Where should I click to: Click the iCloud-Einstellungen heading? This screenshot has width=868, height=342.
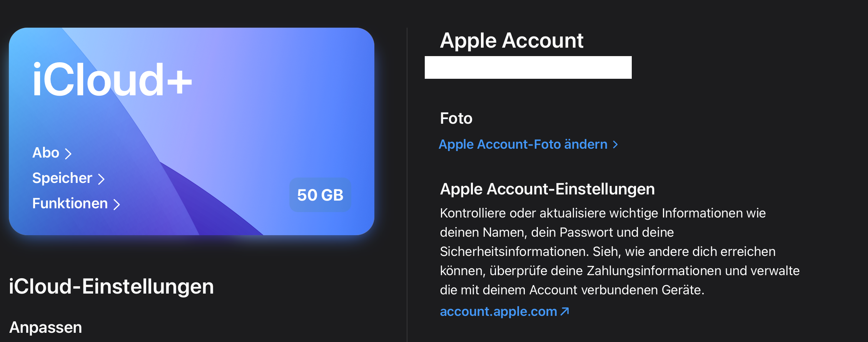pos(111,287)
